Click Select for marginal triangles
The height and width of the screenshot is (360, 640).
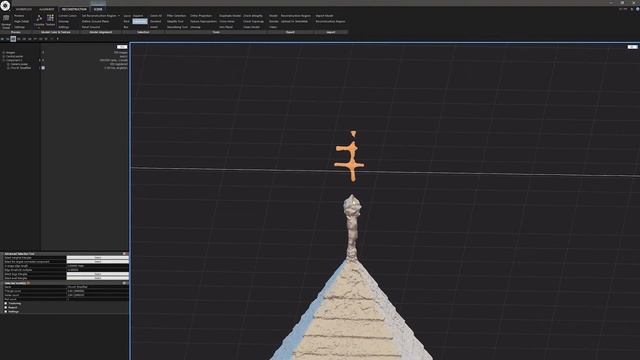[x=98, y=258]
